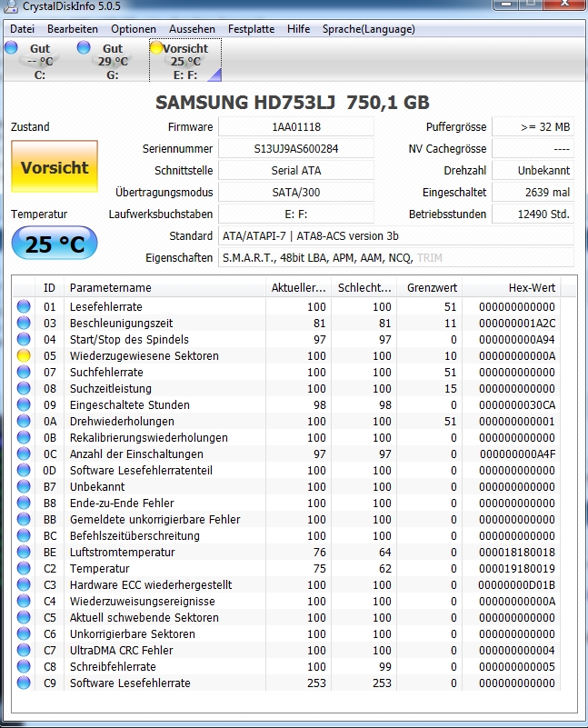The image size is (588, 728).
Task: Select the C: drive tab
Action: point(39,61)
